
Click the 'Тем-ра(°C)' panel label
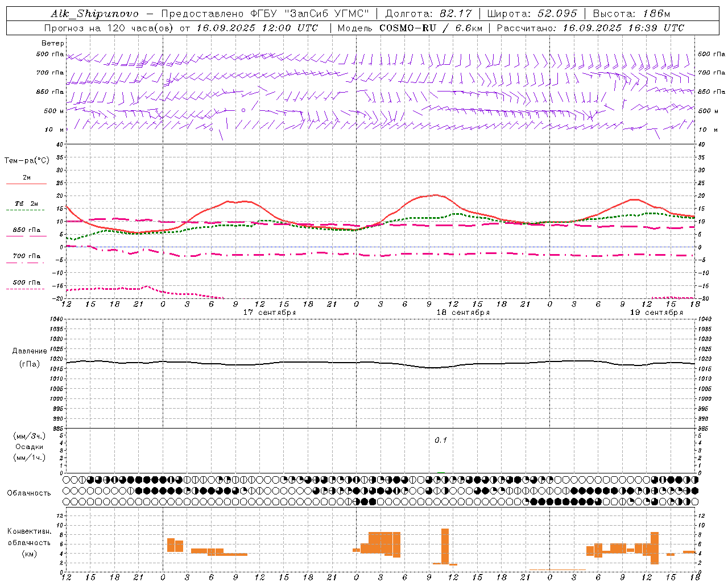pyautogui.click(x=27, y=161)
